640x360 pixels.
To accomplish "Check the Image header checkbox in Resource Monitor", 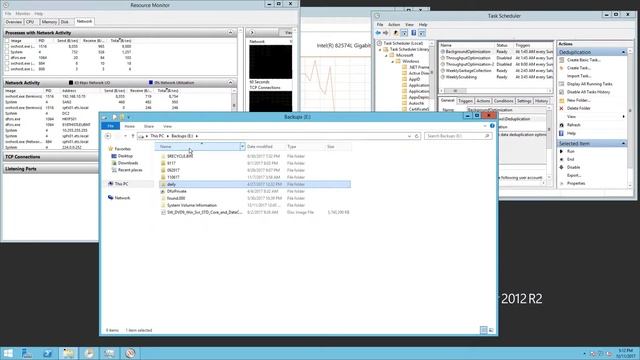I will 7,41.
